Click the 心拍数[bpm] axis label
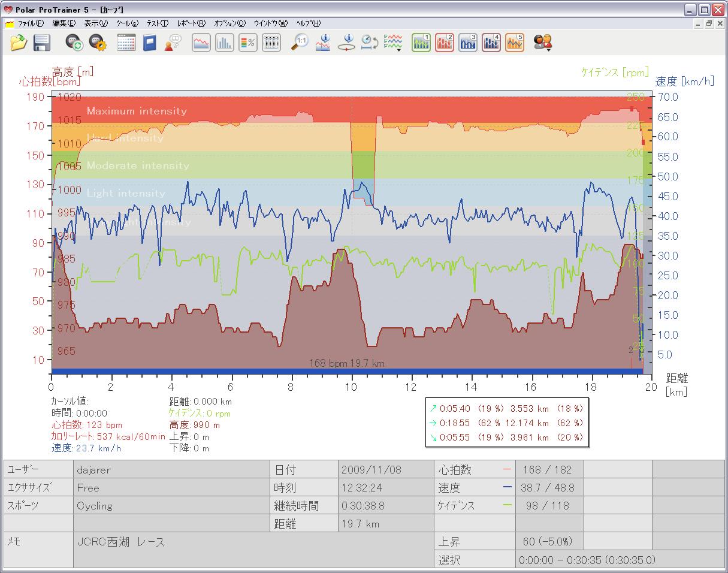728x573 pixels. click(49, 82)
